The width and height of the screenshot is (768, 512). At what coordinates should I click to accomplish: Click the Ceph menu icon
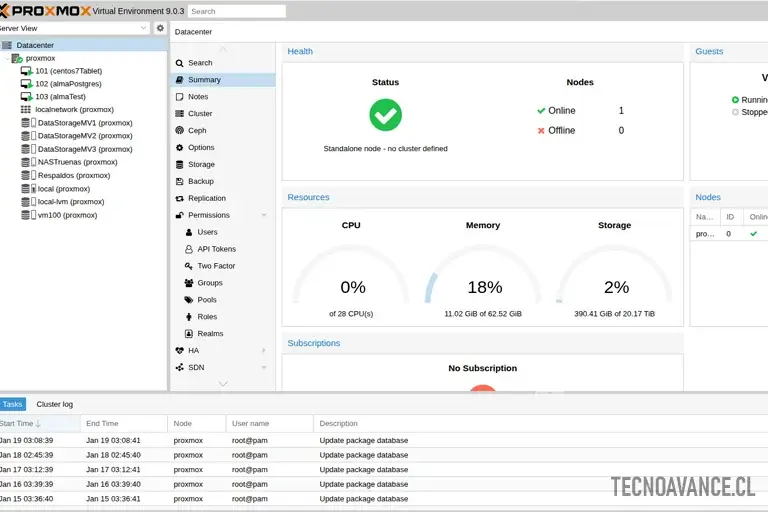click(x=179, y=130)
